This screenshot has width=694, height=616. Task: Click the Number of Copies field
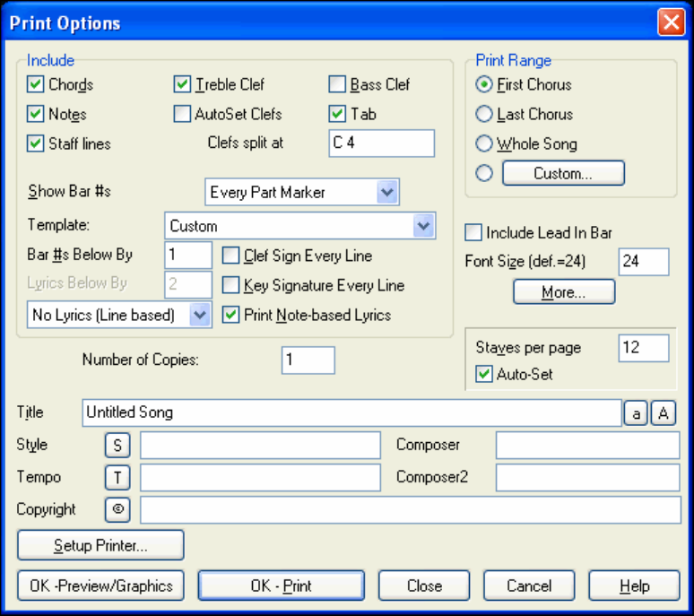[x=308, y=360]
